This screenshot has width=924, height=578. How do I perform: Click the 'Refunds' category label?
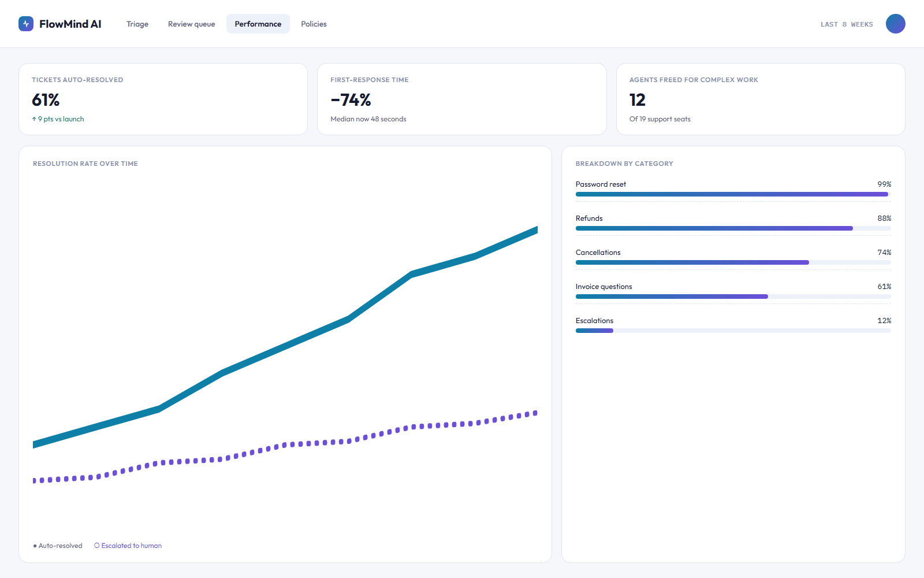coord(589,218)
